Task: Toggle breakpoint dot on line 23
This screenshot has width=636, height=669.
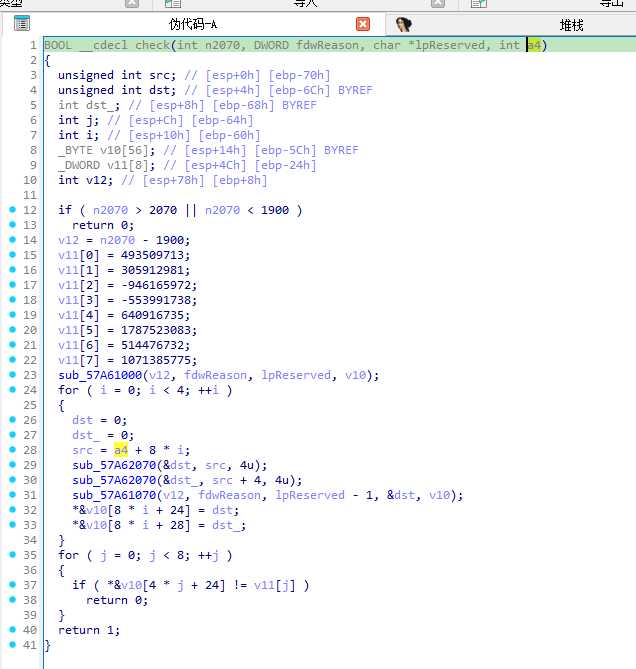Action: (x=11, y=375)
